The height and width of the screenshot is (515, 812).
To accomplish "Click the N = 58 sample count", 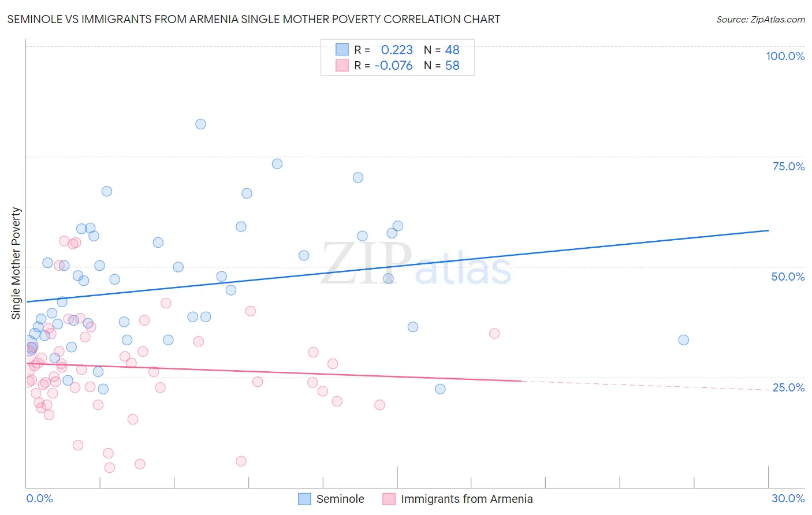I will 442,65.
